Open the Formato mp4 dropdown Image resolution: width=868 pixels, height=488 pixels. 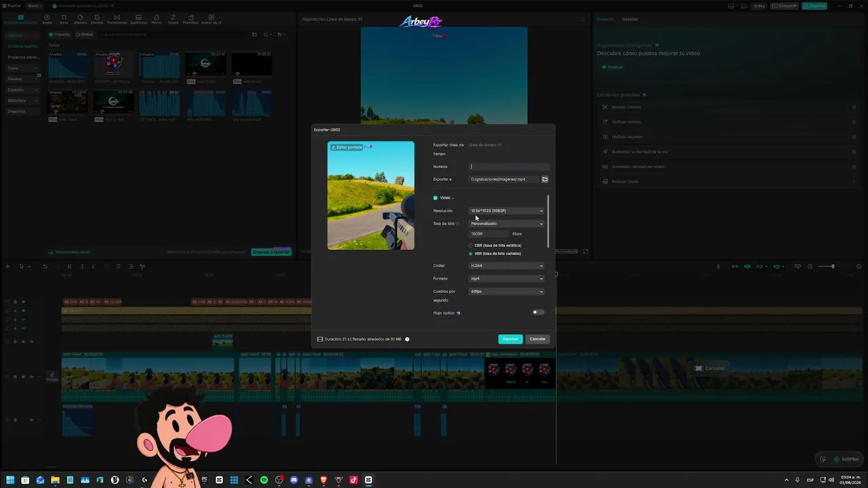tap(507, 279)
